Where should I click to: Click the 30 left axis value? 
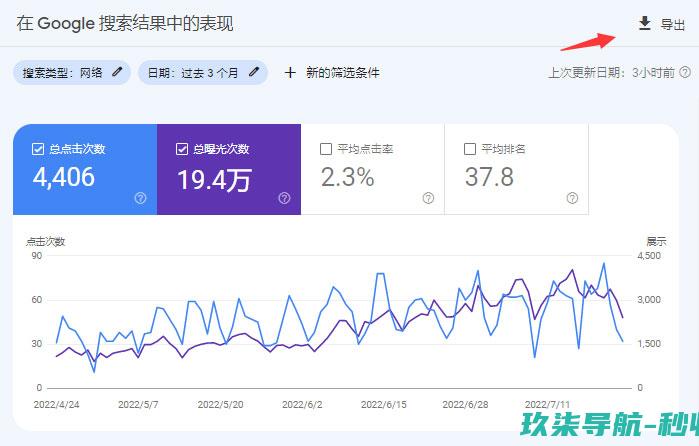pos(37,343)
